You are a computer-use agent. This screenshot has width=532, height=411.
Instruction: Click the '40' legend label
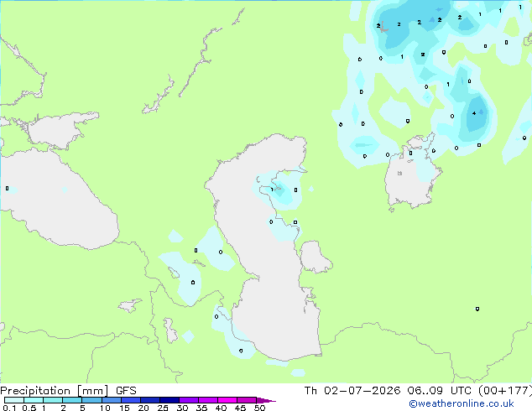pos(221,408)
